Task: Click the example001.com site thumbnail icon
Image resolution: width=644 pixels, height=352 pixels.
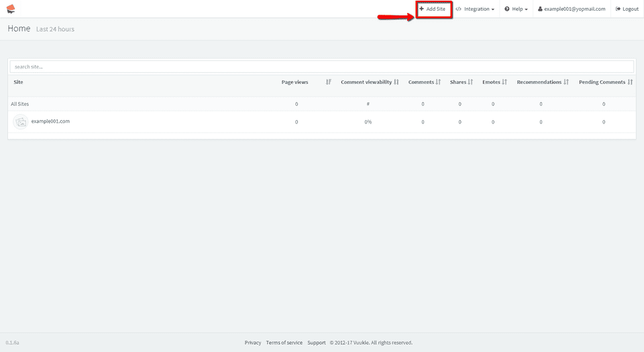Action: click(21, 121)
